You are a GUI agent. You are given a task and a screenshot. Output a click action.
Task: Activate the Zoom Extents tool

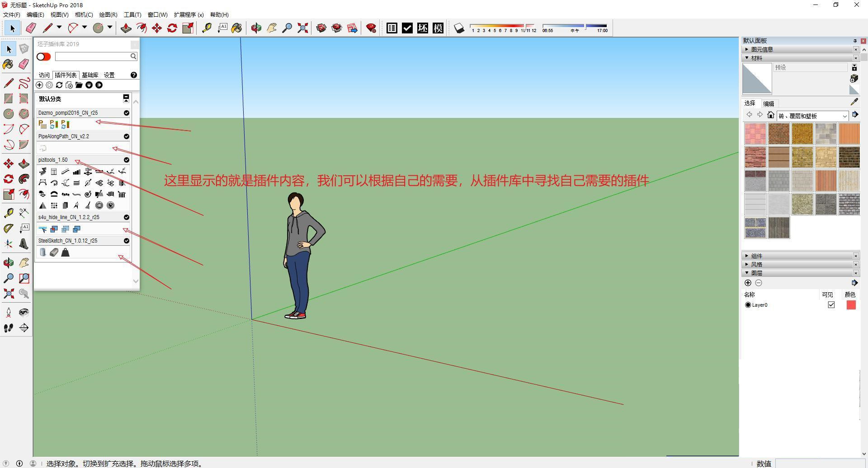(x=302, y=28)
